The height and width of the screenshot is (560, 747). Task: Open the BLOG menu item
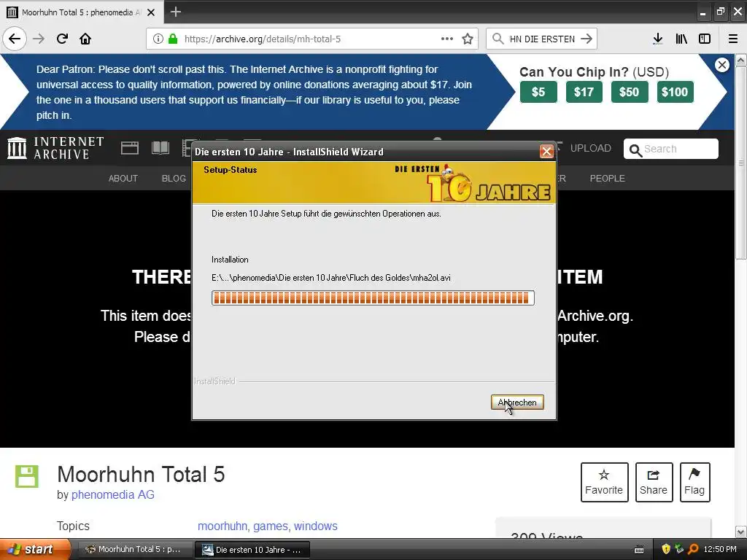[174, 178]
